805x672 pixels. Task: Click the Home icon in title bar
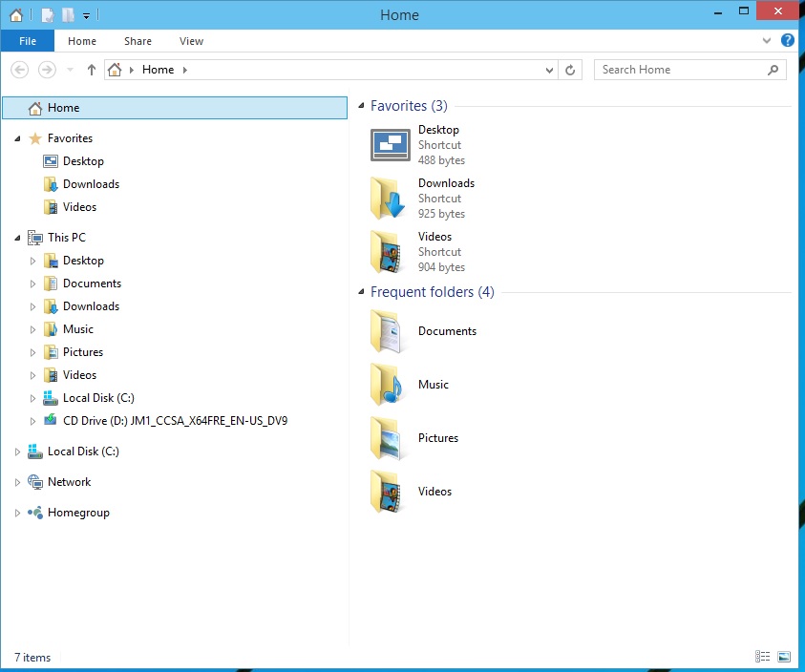[x=16, y=15]
